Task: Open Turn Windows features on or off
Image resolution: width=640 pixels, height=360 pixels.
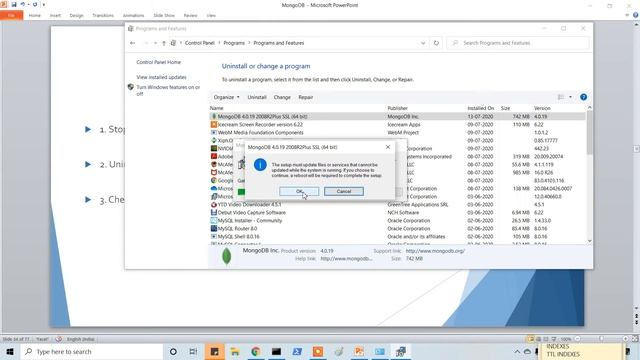Action: click(x=168, y=90)
